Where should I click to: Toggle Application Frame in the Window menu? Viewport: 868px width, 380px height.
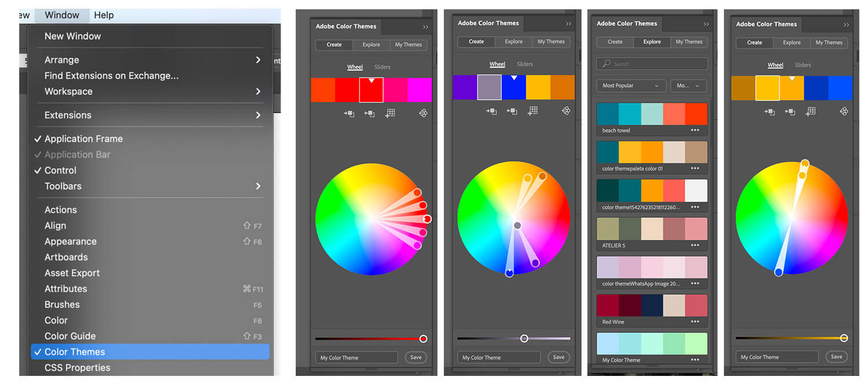pyautogui.click(x=83, y=139)
